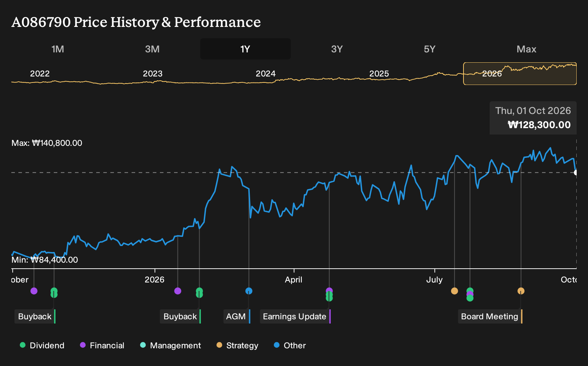Image resolution: width=588 pixels, height=366 pixels.
Task: Click the blue Other event dot above AGM
Action: coord(249,291)
